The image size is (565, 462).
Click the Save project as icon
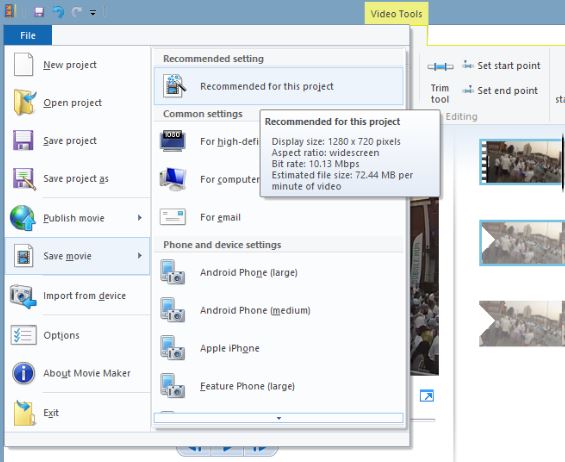point(24,178)
